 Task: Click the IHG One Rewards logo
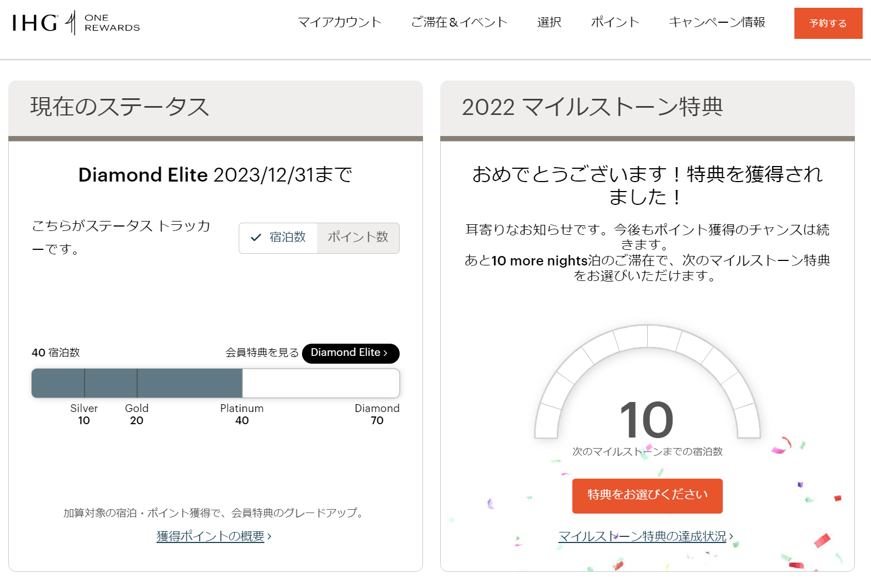point(76,23)
